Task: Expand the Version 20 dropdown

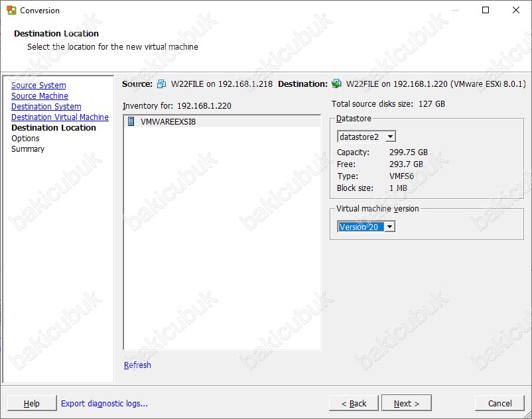Action: tap(390, 227)
